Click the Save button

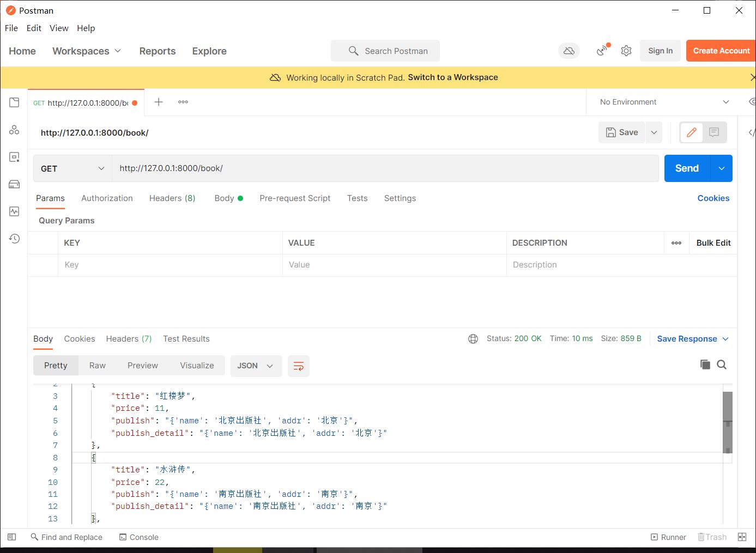tap(622, 132)
